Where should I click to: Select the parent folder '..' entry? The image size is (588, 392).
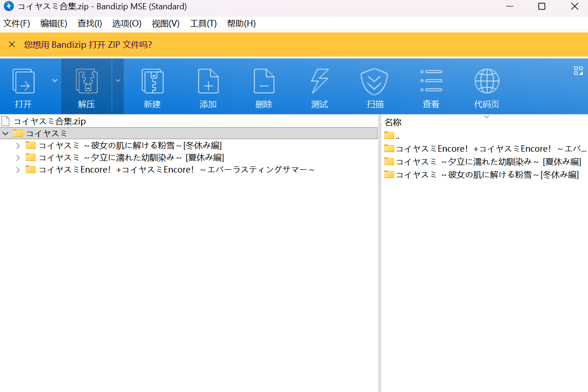tap(392, 136)
